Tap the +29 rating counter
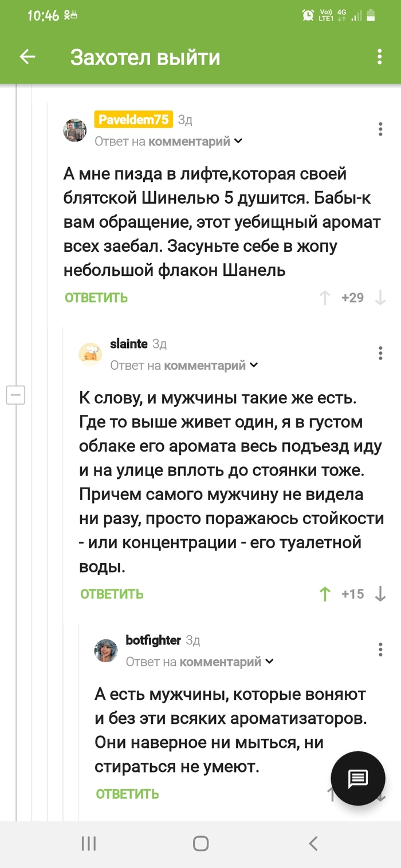 tap(352, 297)
